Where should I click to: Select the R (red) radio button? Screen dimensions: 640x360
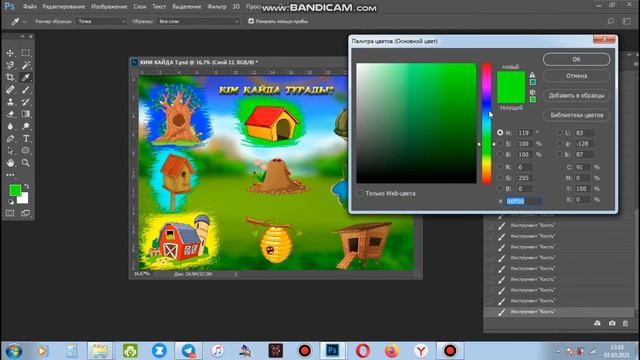coord(500,167)
